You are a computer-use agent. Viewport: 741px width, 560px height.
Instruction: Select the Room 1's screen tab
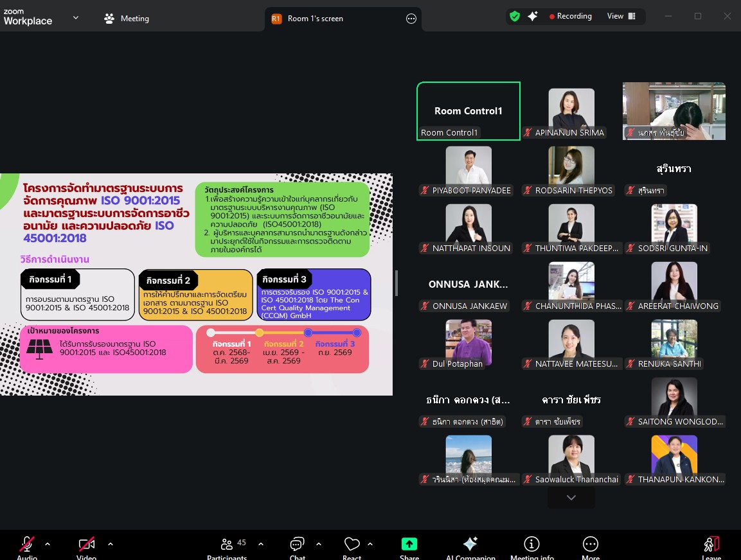pos(315,19)
